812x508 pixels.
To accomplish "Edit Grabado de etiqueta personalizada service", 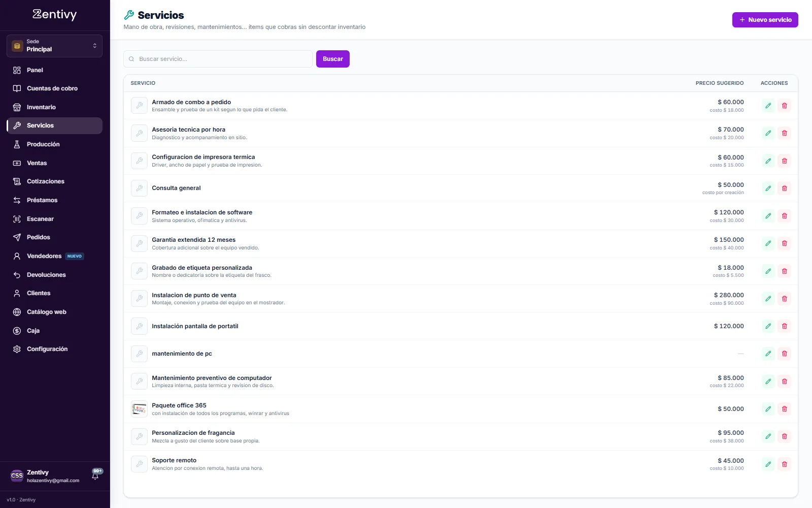I will pyautogui.click(x=768, y=271).
